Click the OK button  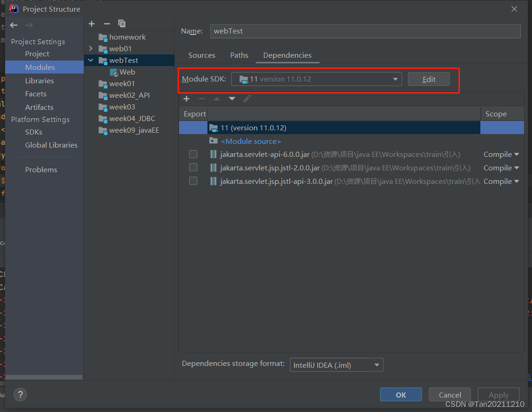(x=400, y=394)
